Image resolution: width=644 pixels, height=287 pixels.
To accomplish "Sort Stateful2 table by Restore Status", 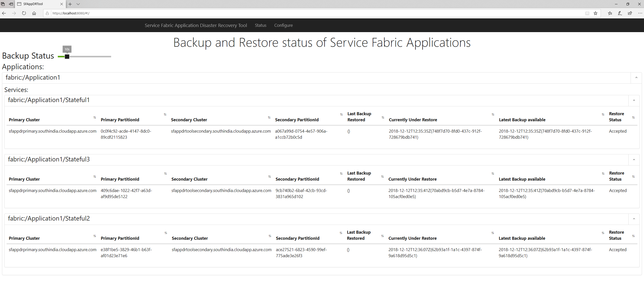I will pos(633,236).
